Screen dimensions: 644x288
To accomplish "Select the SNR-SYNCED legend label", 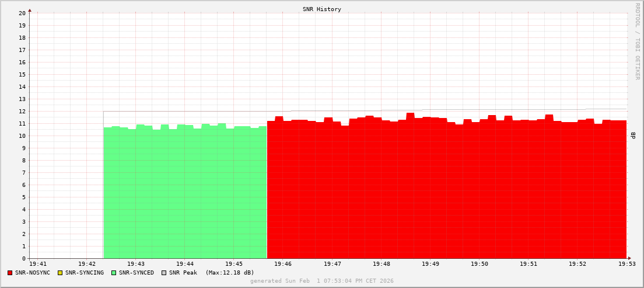I will 136,273.
